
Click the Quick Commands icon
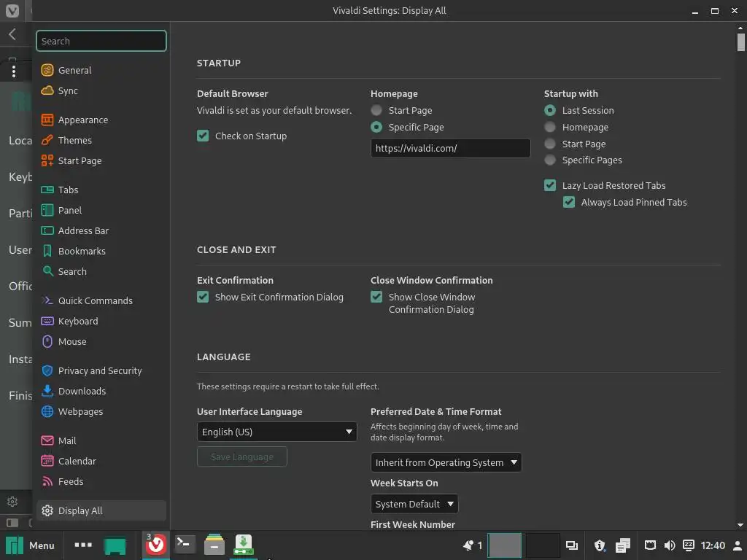[47, 301]
